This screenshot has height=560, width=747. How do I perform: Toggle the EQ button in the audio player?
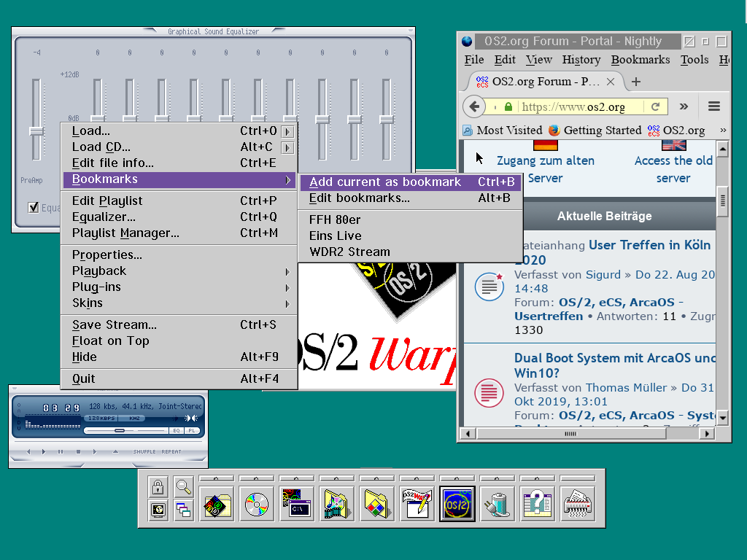(177, 430)
